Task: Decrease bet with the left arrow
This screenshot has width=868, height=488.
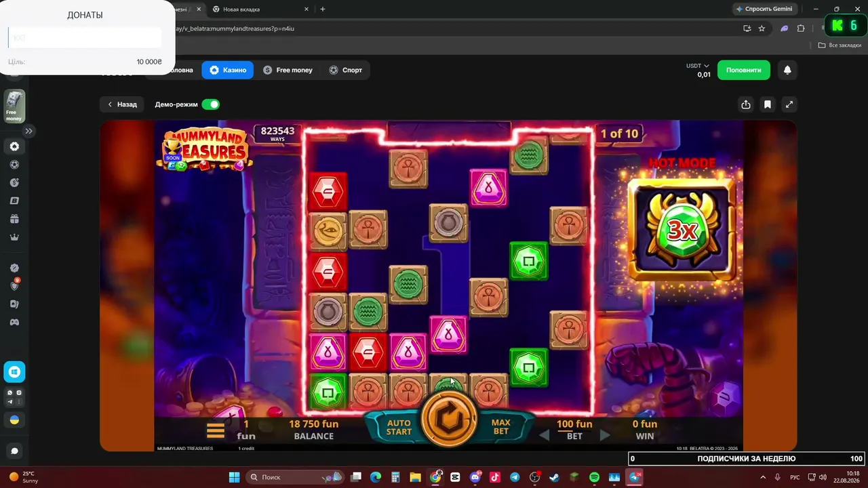Action: coord(544,435)
